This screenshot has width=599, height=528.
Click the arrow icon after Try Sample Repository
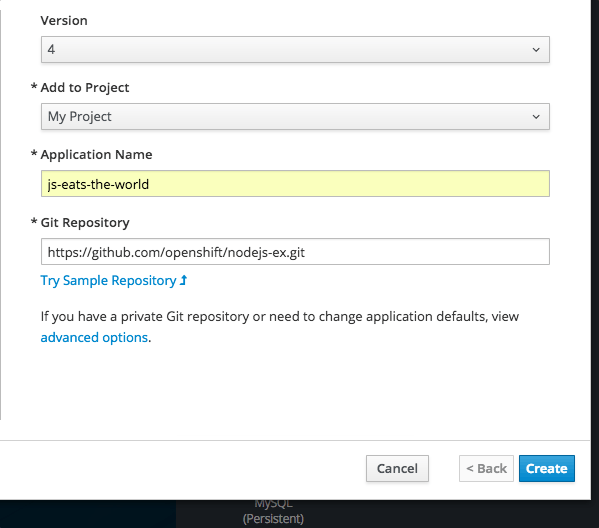click(184, 280)
